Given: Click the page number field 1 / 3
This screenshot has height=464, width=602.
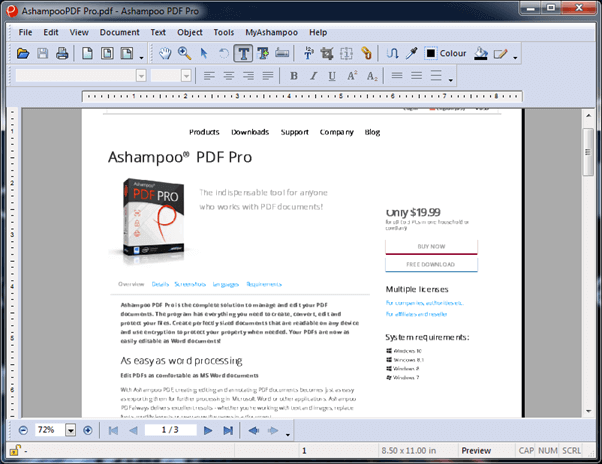Looking at the screenshot, I should coord(170,430).
